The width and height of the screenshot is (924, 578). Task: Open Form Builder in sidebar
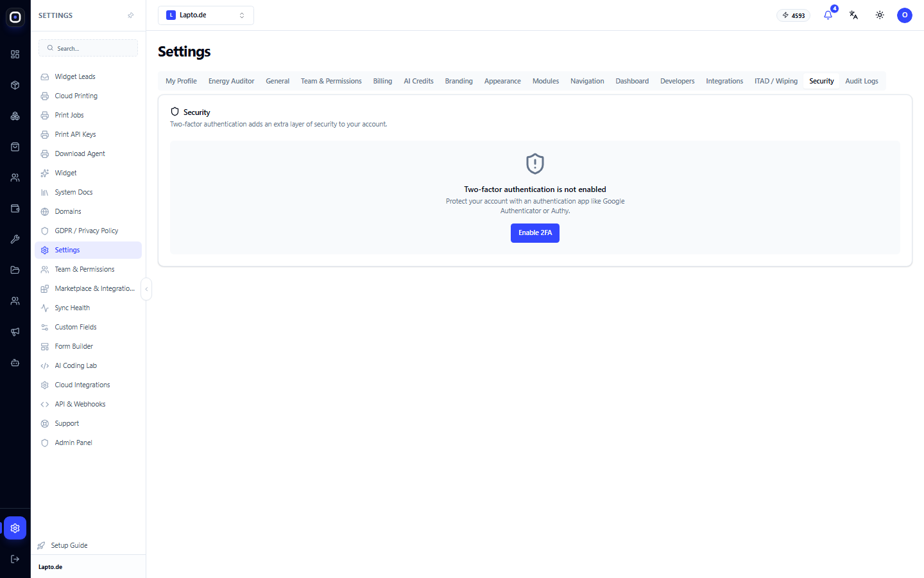tap(88, 346)
